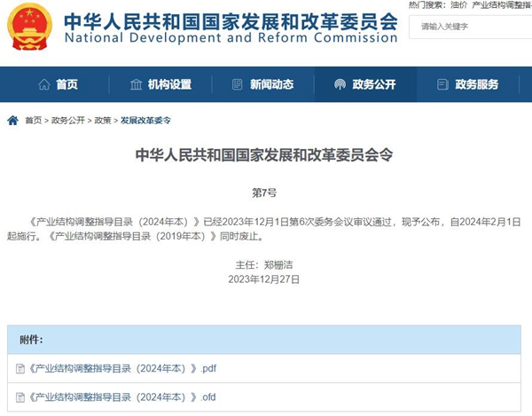
Task: Open the 产业结构调整指导目录（2024年本）.ofd link
Action: coord(122,396)
